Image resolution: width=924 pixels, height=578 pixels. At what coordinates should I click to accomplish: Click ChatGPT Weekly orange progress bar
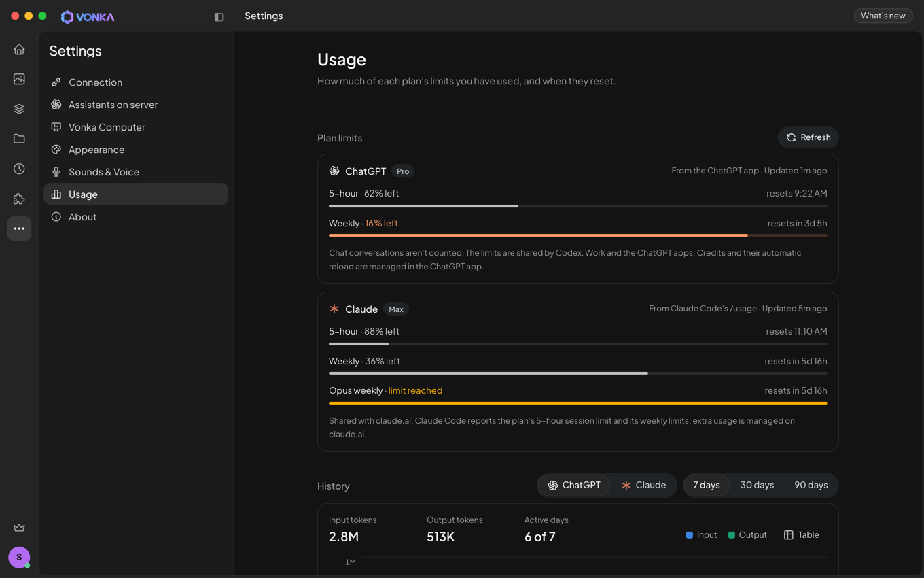click(x=578, y=235)
